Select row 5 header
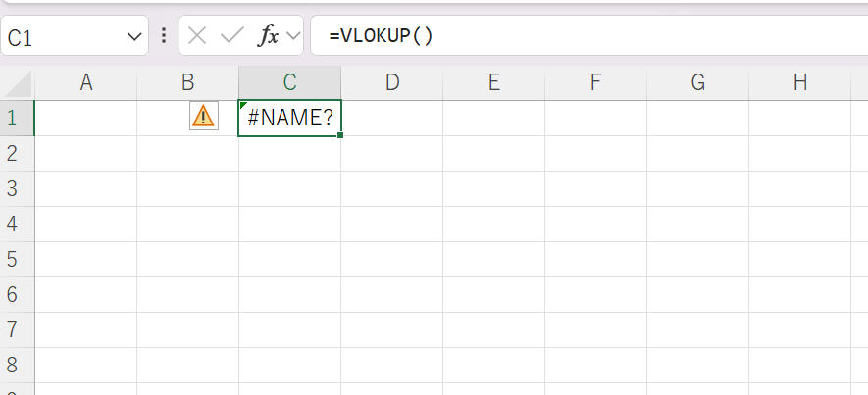 coord(17,260)
